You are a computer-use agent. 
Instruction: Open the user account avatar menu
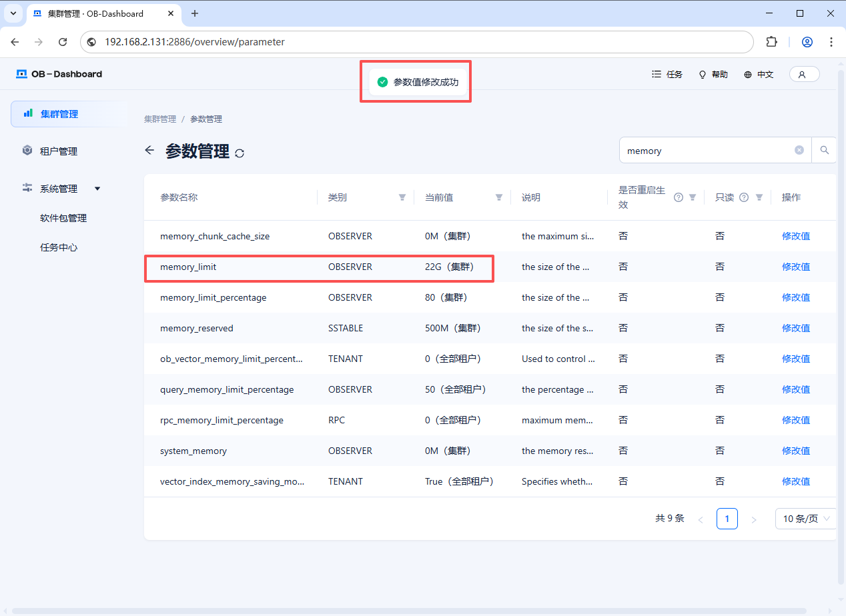click(x=803, y=75)
